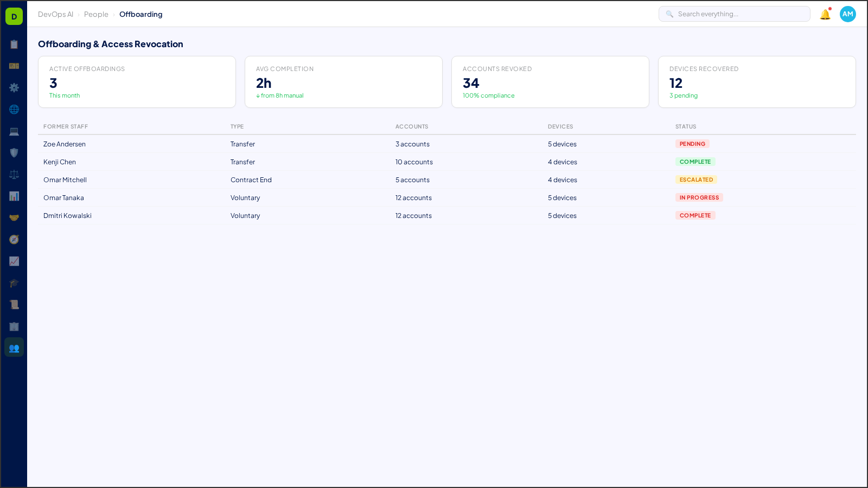This screenshot has height=488, width=868.
Task: Click the ESCALATED status badge for Omar Mitchell
Action: 697,179
